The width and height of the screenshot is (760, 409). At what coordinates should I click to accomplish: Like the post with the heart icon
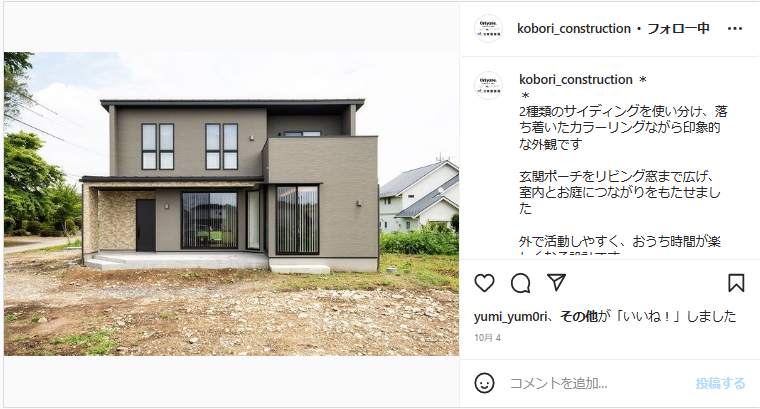(x=484, y=283)
